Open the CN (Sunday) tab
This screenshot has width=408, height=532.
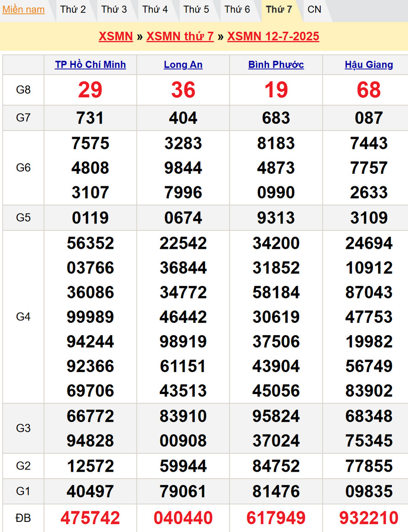(314, 10)
